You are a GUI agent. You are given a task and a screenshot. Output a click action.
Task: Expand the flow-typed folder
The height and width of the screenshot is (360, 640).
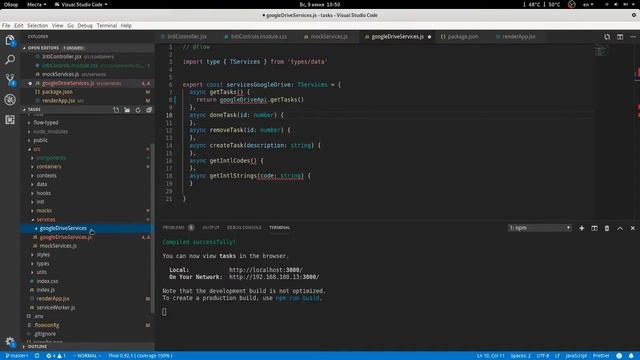pyautogui.click(x=46, y=122)
